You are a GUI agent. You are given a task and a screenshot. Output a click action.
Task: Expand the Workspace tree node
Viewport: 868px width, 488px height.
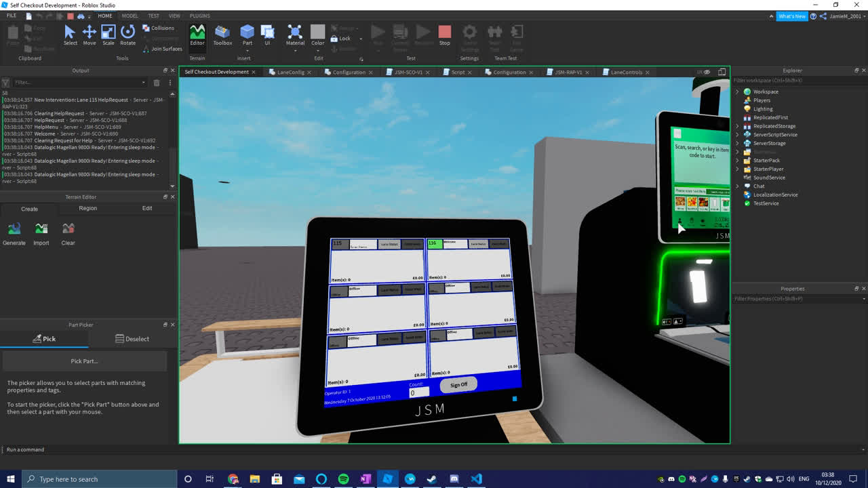738,91
